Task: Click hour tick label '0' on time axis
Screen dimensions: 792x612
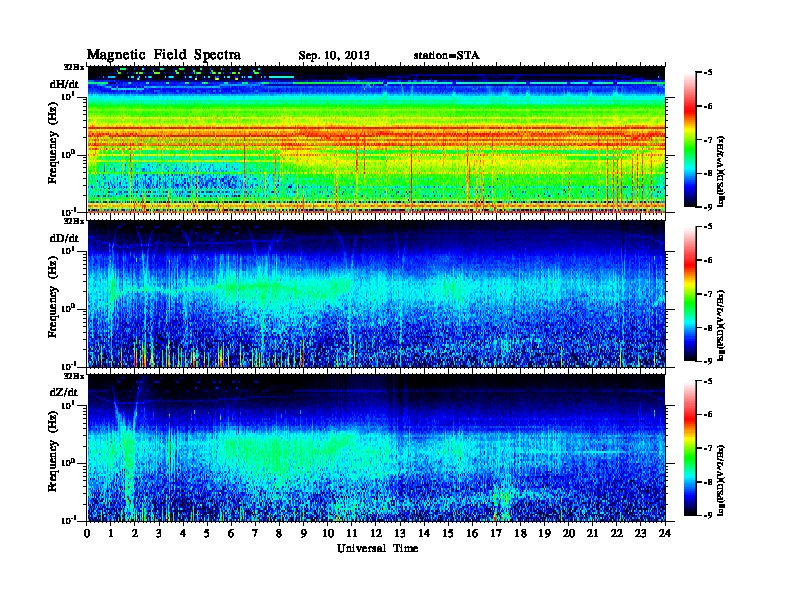Action: [x=87, y=534]
